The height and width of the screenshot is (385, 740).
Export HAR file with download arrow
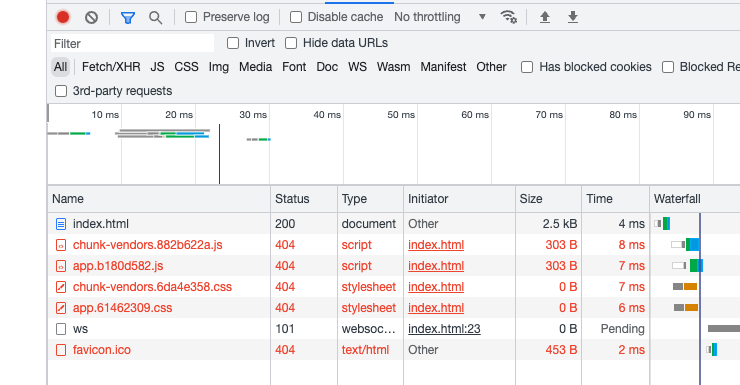coord(572,17)
